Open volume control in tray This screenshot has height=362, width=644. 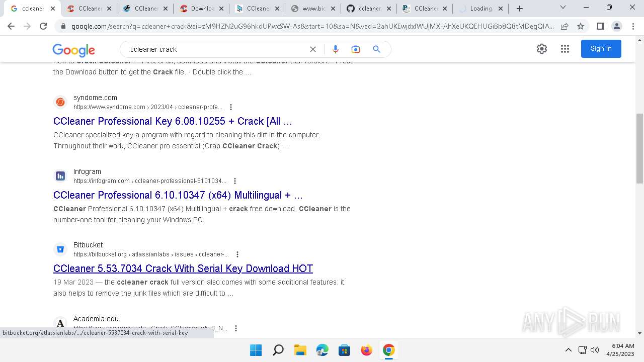[595, 350]
